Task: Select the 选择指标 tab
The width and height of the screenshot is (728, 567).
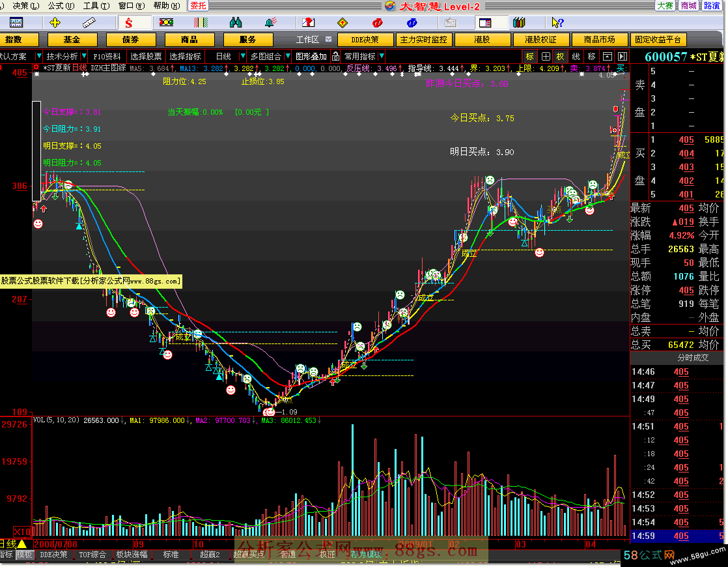Action: pyautogui.click(x=185, y=56)
